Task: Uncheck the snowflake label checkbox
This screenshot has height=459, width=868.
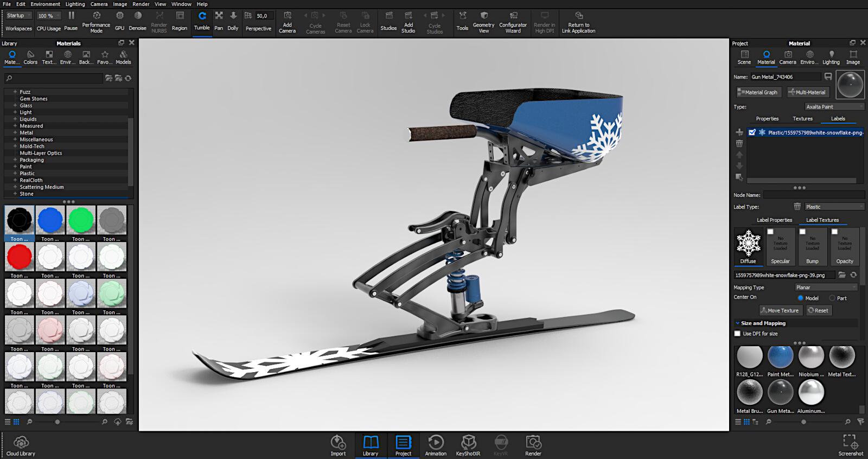Action: pos(752,132)
